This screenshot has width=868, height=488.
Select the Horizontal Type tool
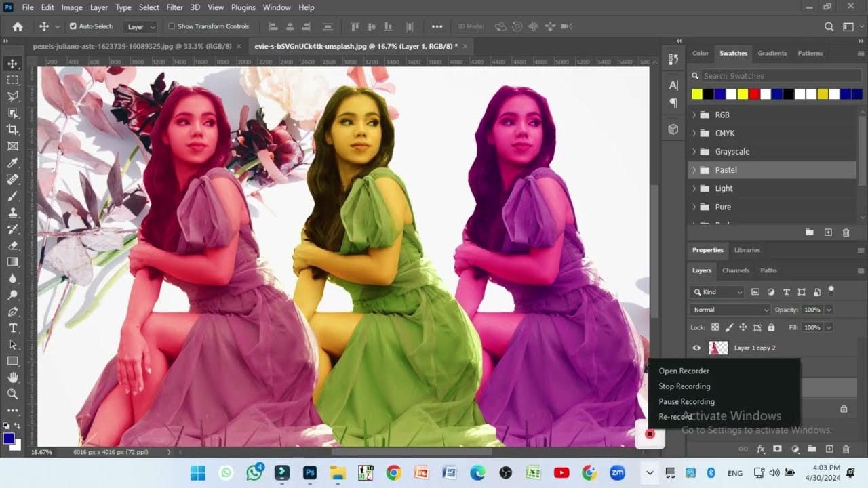[x=13, y=328]
